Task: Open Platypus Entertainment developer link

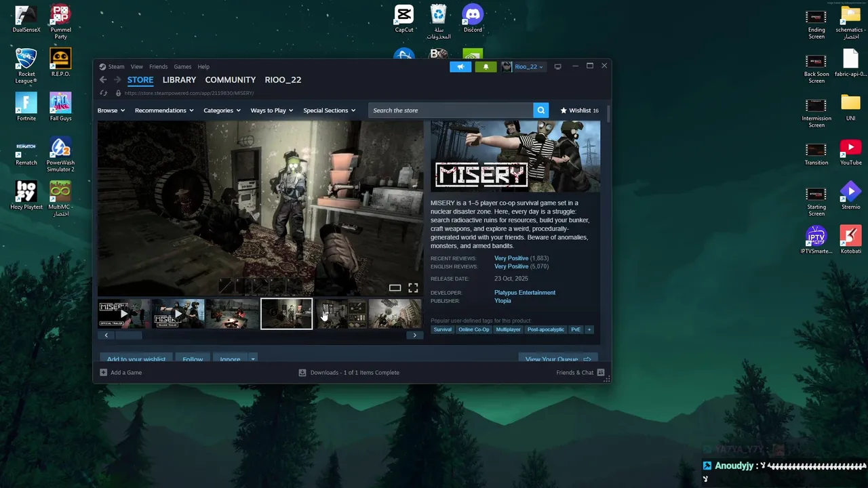Action: click(x=525, y=293)
